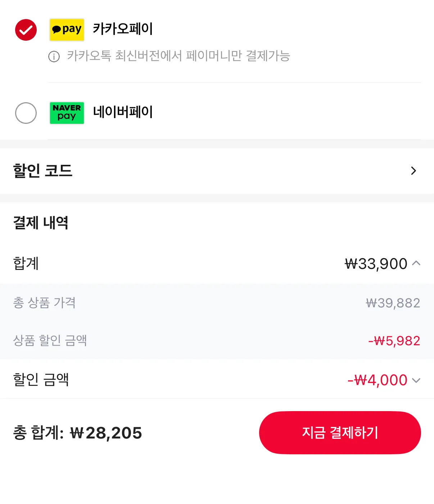Click the ₩33,900 subtotal amount
434x504 pixels.
pos(376,264)
